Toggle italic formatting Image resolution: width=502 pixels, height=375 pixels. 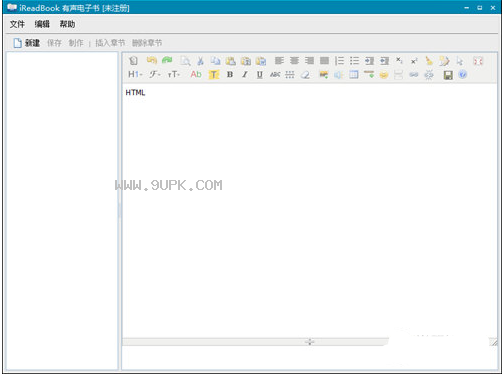click(x=245, y=74)
